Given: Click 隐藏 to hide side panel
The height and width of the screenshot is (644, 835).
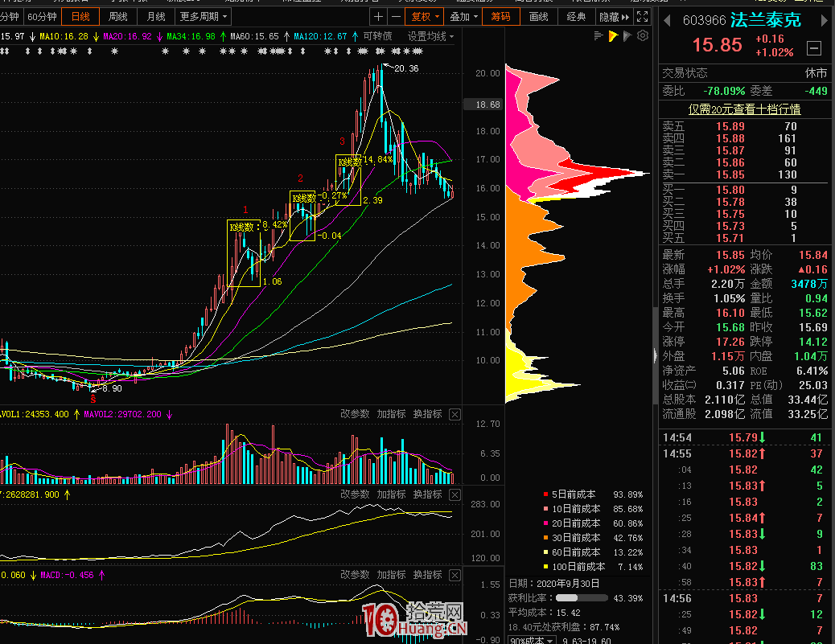Looking at the screenshot, I should coord(614,17).
